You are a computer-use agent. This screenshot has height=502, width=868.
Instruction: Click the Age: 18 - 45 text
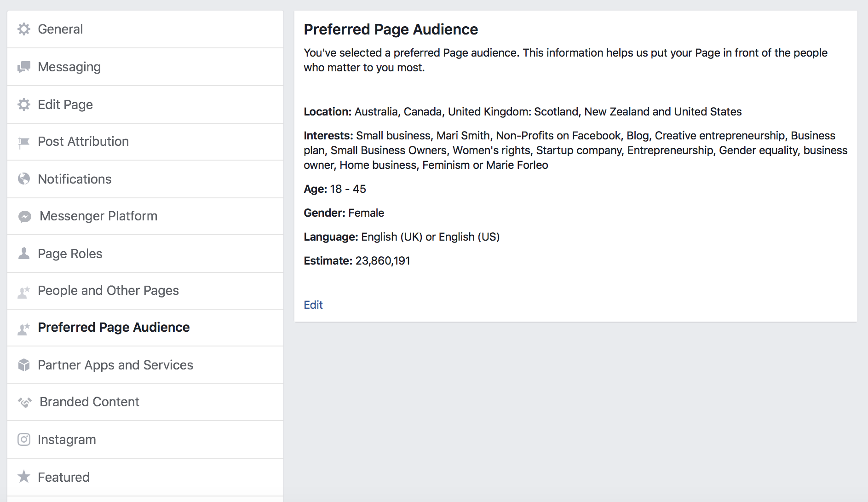[335, 189]
